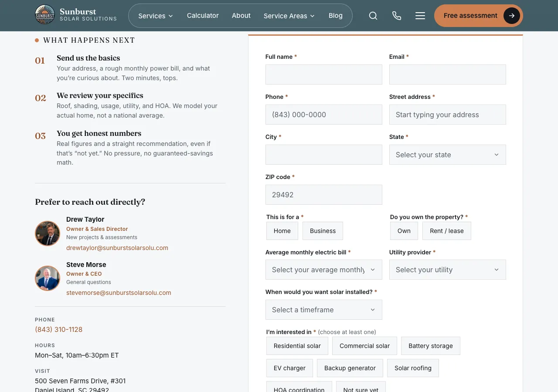Click the Sunburst Solar Solutions logo

(x=76, y=15)
